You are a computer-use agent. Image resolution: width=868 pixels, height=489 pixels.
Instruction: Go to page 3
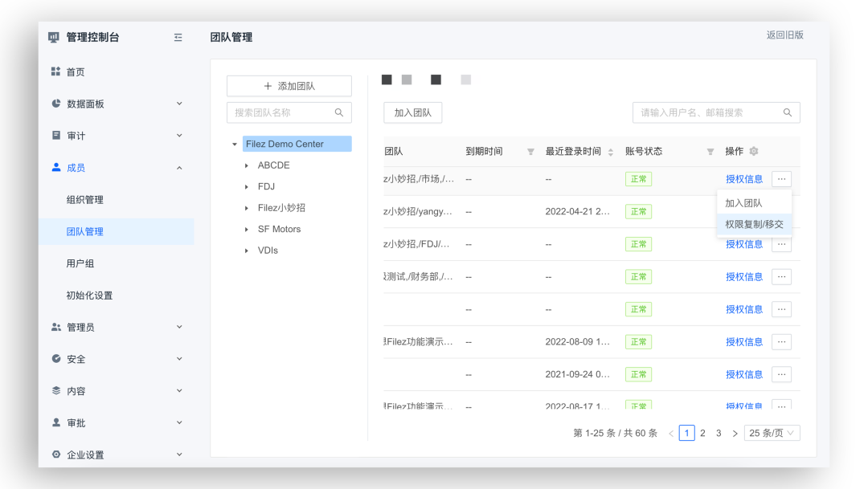tap(719, 433)
